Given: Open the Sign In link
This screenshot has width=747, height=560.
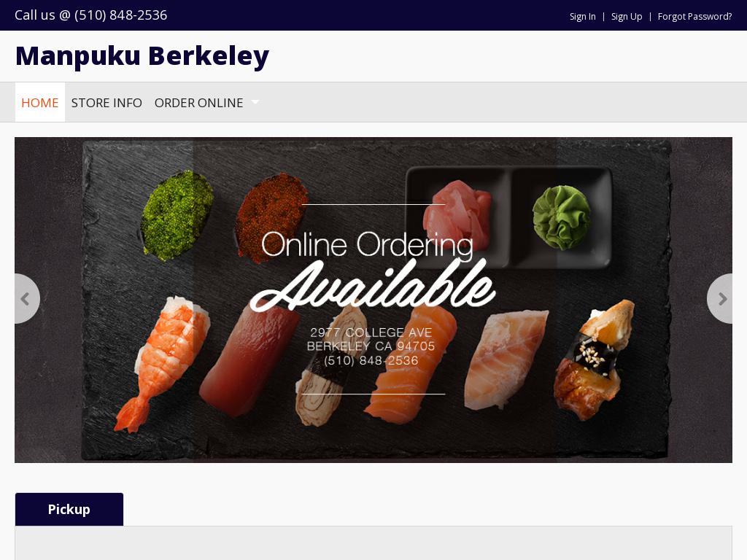Looking at the screenshot, I should (583, 16).
